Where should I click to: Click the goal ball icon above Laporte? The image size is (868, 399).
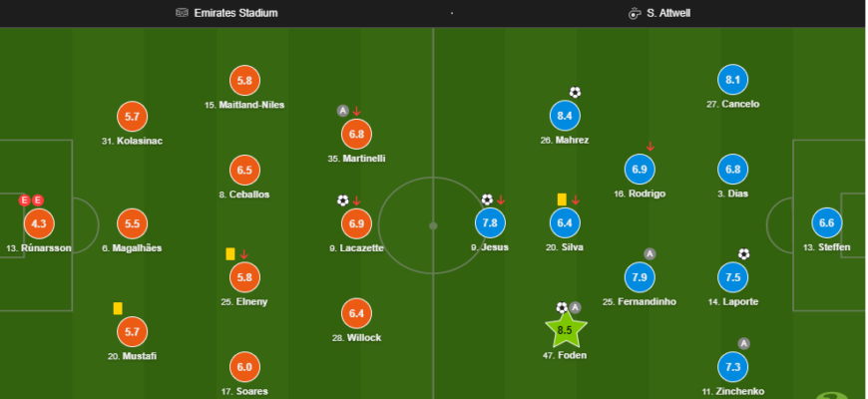pos(743,254)
